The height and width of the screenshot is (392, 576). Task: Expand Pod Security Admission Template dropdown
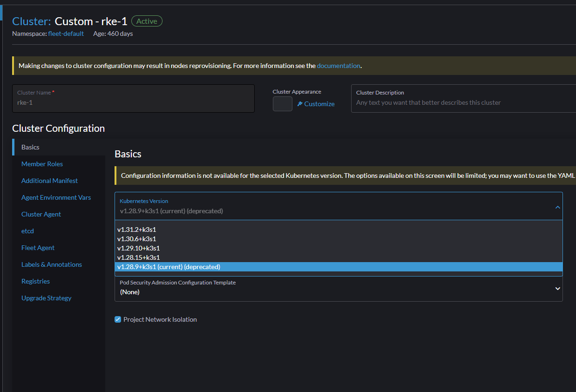(557, 289)
